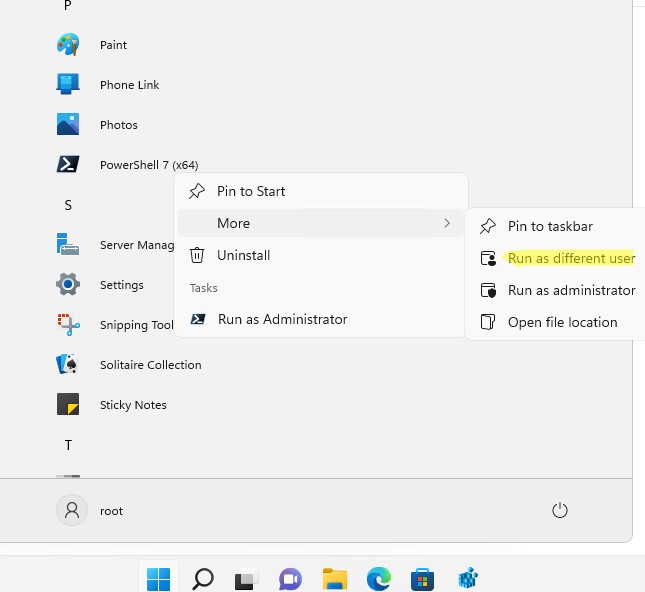
Task: Click the Sticky Notes label
Action: [x=133, y=405]
